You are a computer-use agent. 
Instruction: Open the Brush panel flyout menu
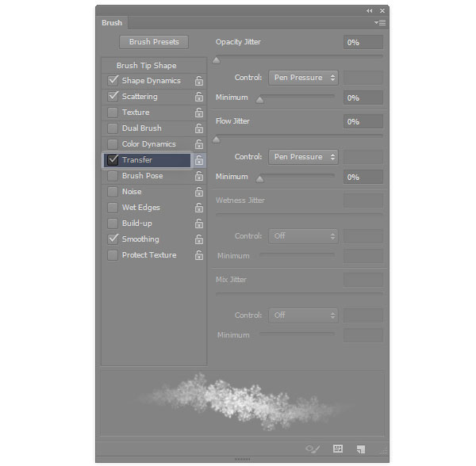click(380, 23)
